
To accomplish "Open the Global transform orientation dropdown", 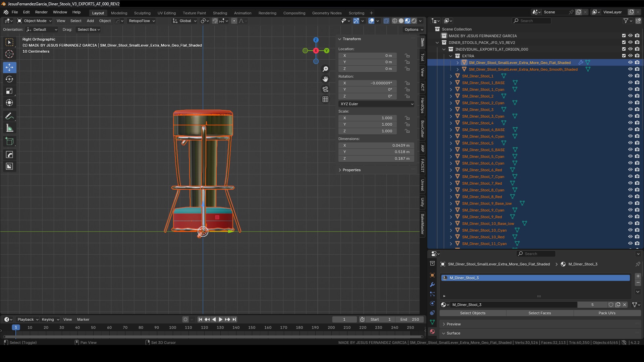I will pyautogui.click(x=184, y=21).
